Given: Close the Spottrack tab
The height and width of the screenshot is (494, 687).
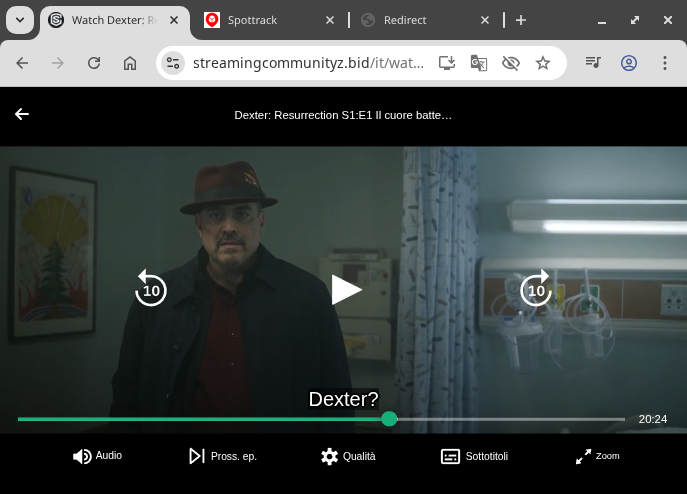Looking at the screenshot, I should click(x=330, y=20).
